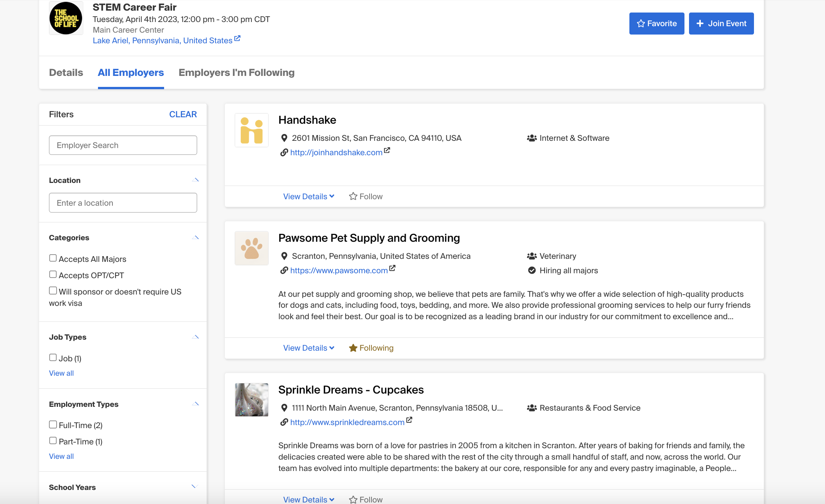Expand View Details for Handshake
The image size is (825, 504).
[x=309, y=197]
